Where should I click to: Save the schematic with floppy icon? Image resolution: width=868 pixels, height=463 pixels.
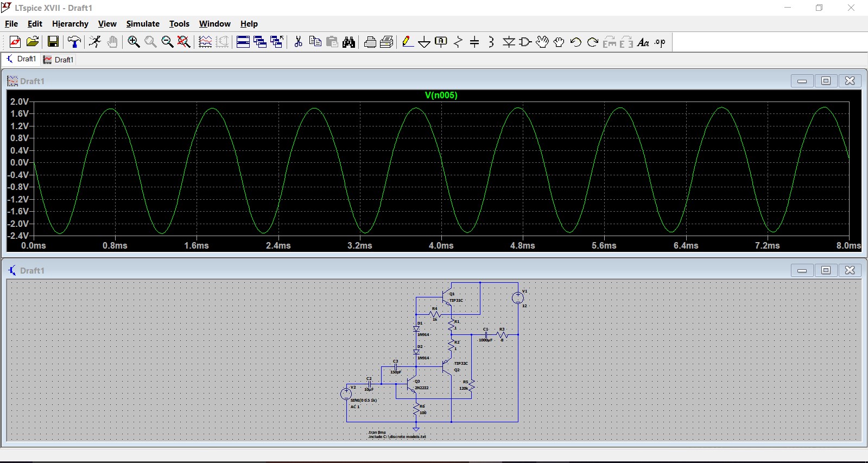(53, 42)
